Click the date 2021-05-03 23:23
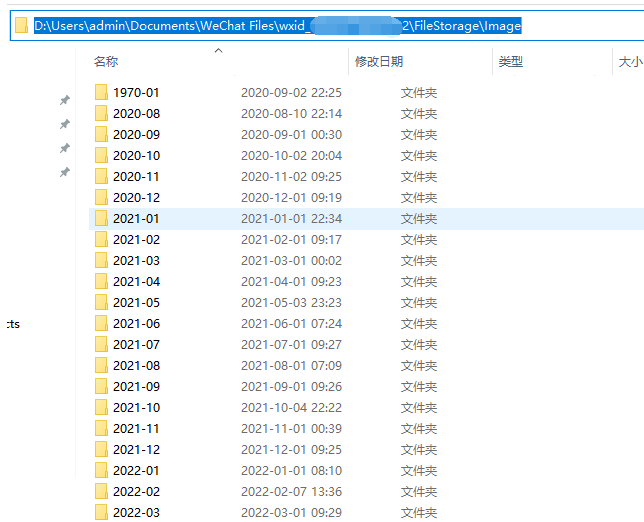The image size is (644, 522). click(291, 302)
